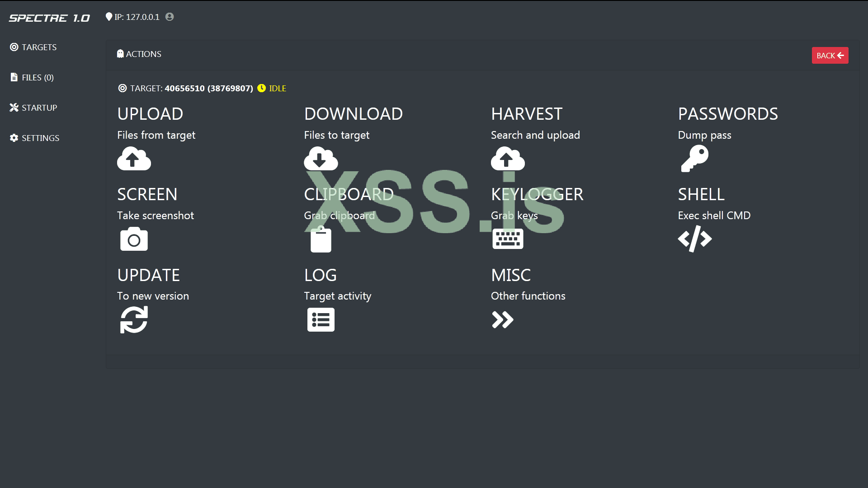Click the upload cloud icon
Screen dimensions: 868x488
(x=134, y=159)
